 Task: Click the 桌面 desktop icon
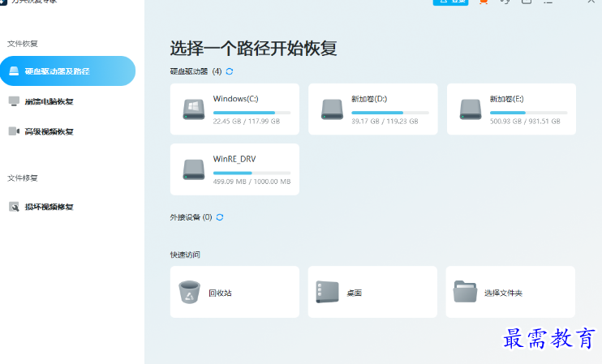tap(327, 292)
